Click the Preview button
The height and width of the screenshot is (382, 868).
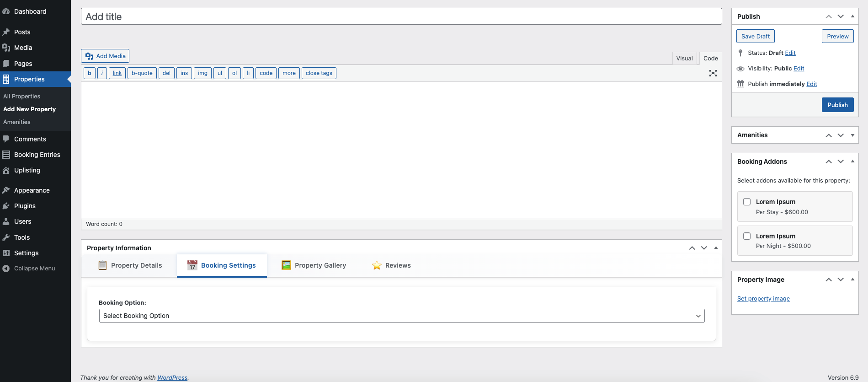pos(837,36)
